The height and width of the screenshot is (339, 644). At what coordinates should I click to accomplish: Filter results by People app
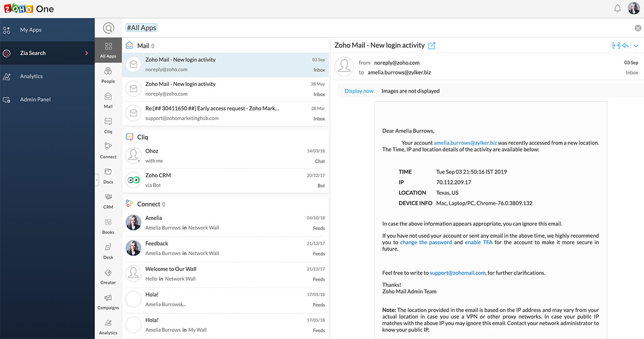point(108,75)
